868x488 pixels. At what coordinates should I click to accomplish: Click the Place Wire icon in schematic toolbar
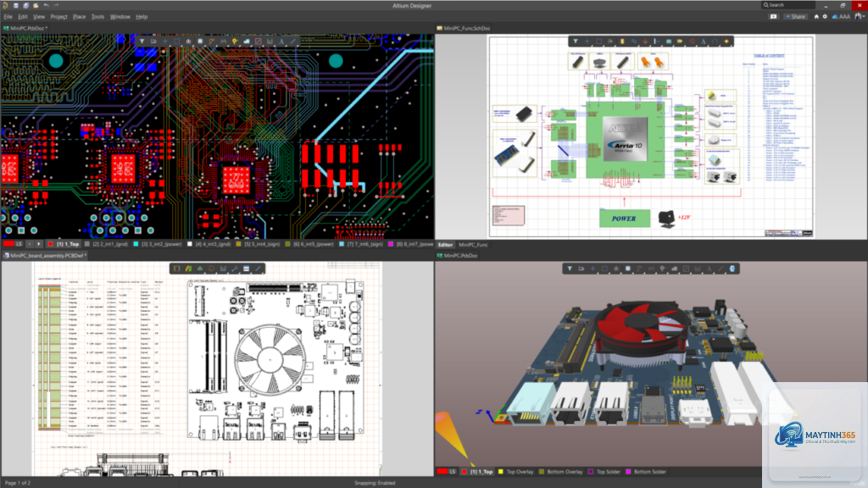(633, 42)
